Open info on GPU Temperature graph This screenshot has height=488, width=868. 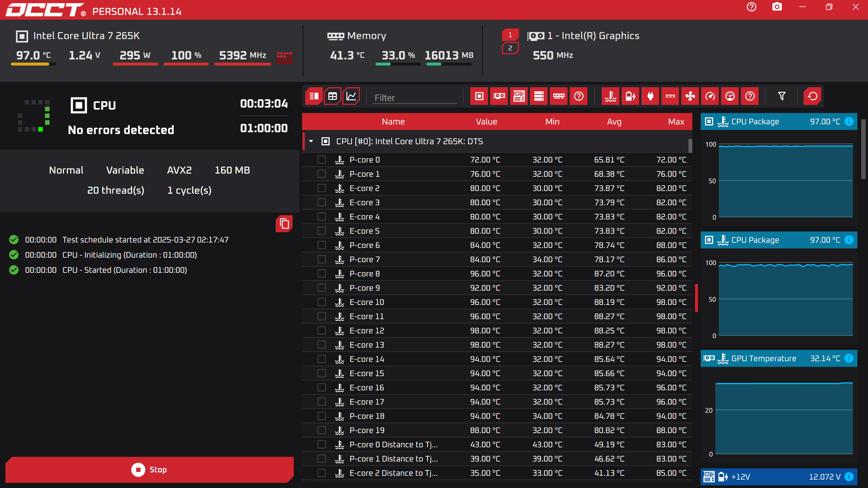[849, 358]
